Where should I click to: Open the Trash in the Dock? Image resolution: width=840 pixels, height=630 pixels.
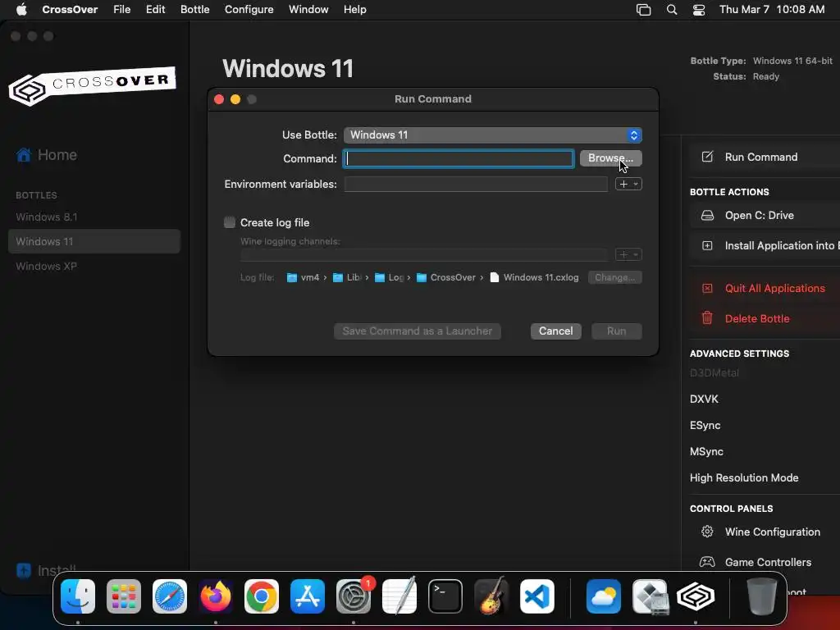click(x=762, y=596)
